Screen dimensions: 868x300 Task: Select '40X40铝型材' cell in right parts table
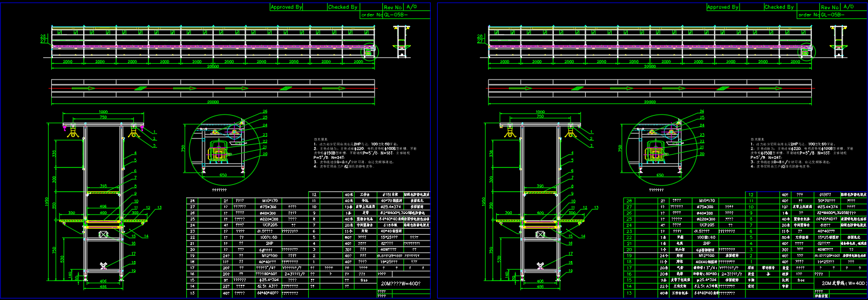pyautogui.click(x=706, y=262)
